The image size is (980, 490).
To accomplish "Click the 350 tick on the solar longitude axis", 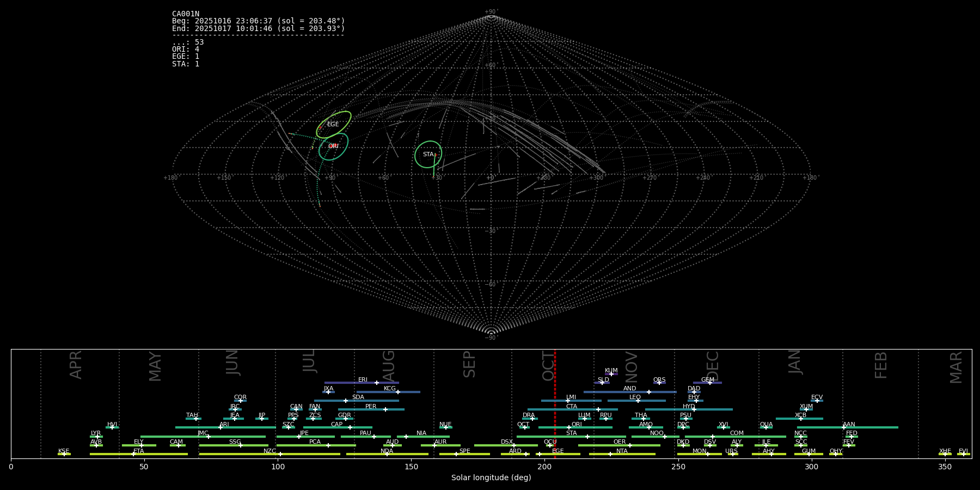I will pos(945,467).
